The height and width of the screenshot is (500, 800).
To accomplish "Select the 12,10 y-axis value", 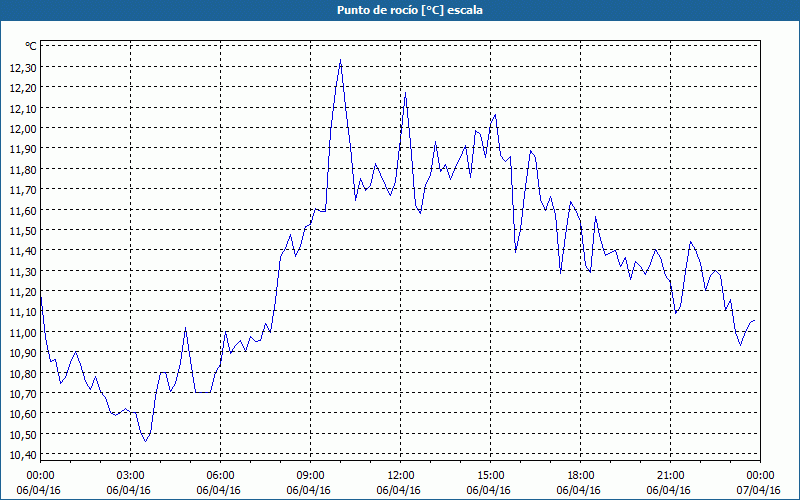I will pyautogui.click(x=23, y=108).
